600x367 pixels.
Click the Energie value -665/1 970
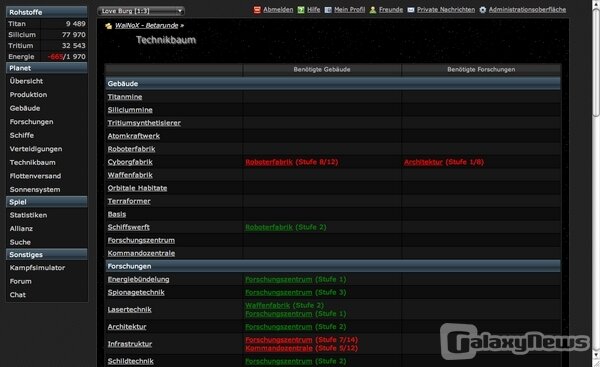[67, 57]
